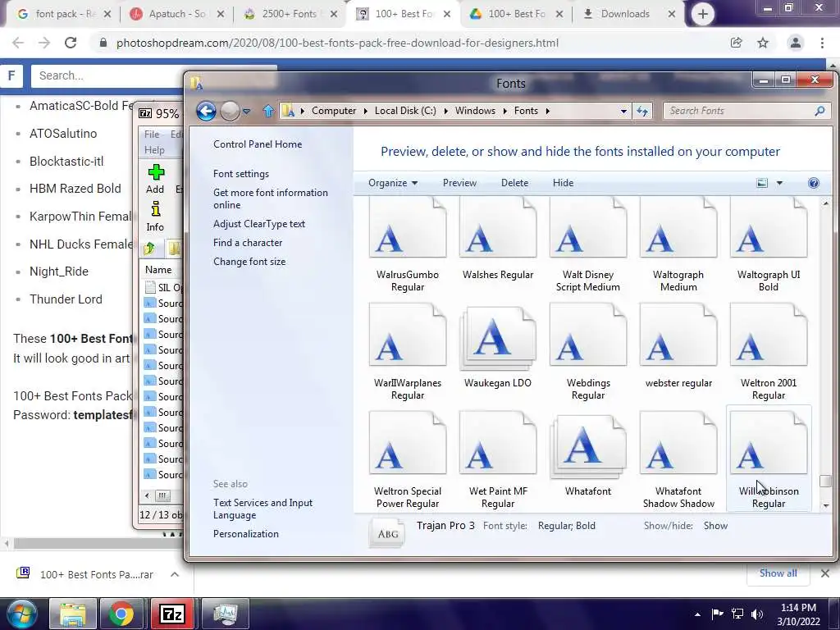Click Preview in Fonts toolbar
Viewport: 840px width, 630px height.
[459, 183]
